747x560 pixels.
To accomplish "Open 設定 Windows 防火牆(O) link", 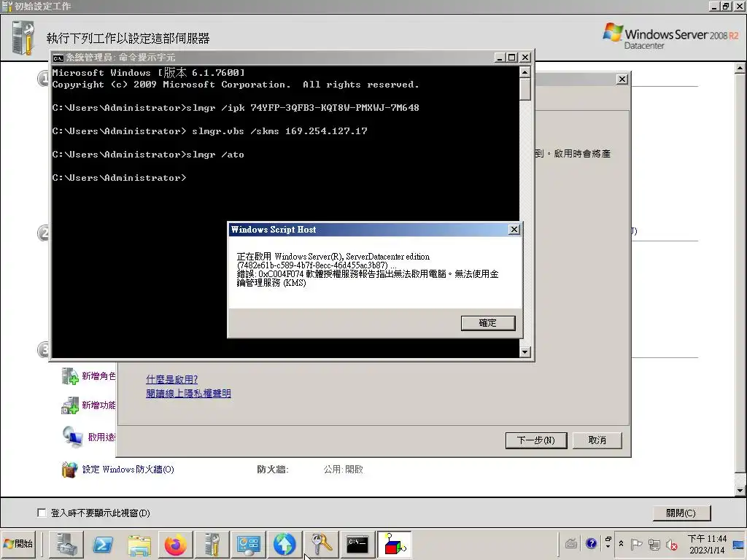I will tap(128, 470).
